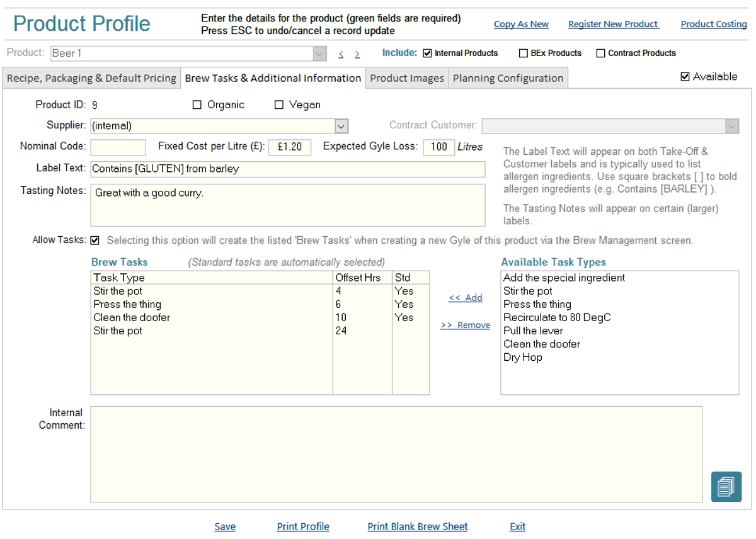The width and height of the screenshot is (756, 539).
Task: Click the copy documents icon beside Internal Comment
Action: (x=726, y=486)
